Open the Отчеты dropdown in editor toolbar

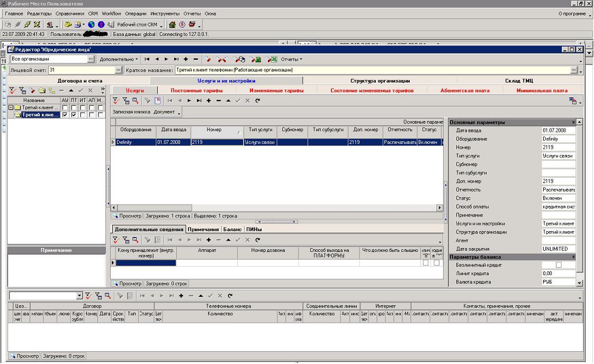tap(291, 59)
